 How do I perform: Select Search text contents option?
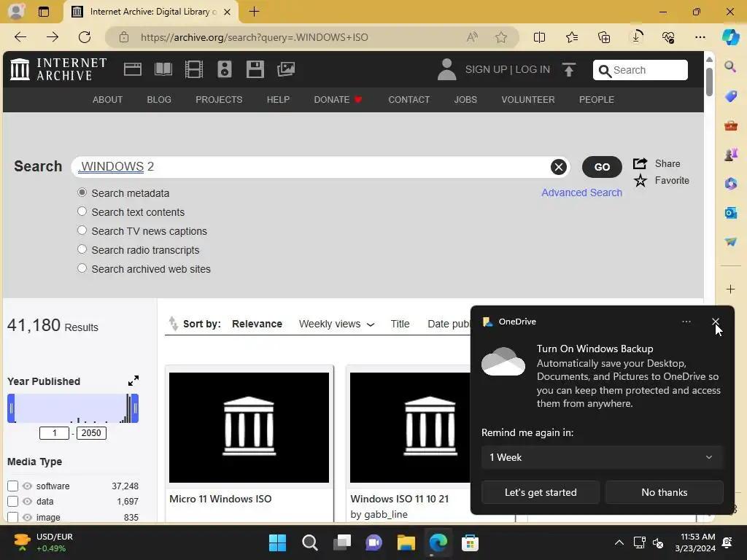click(82, 211)
